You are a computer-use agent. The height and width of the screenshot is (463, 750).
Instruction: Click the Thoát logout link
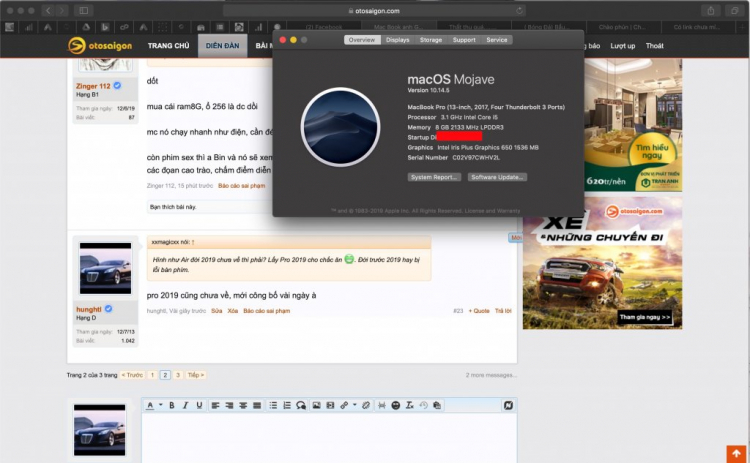(x=654, y=46)
